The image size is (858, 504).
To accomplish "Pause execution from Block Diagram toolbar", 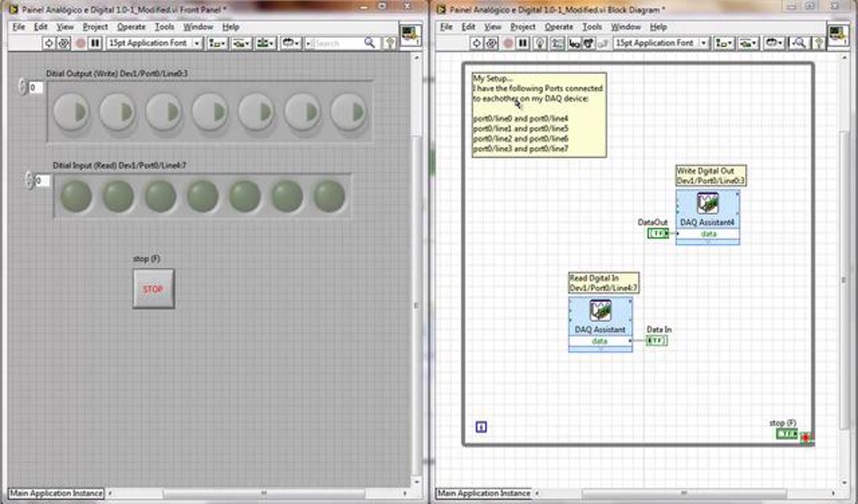I will 523,43.
